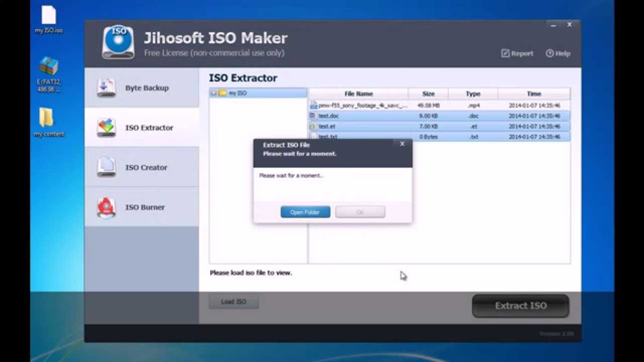Click the .mp4 type cell

click(473, 106)
